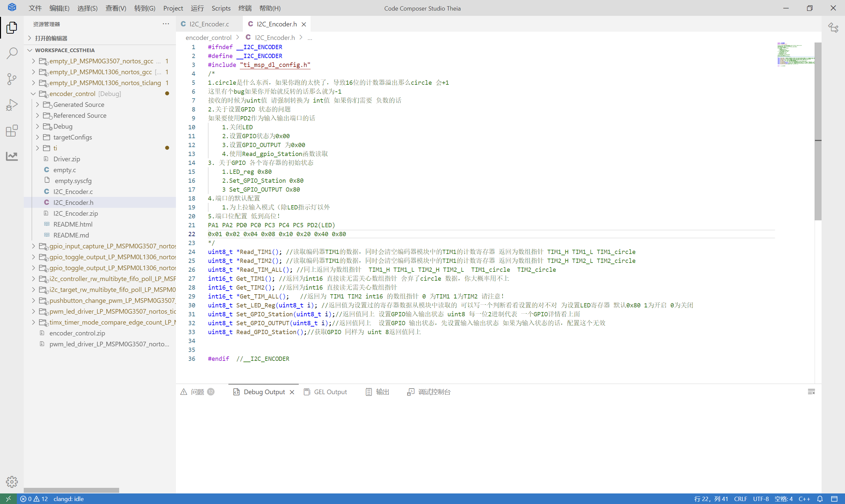
Task: Open the graph chart view icon
Action: pos(12,156)
